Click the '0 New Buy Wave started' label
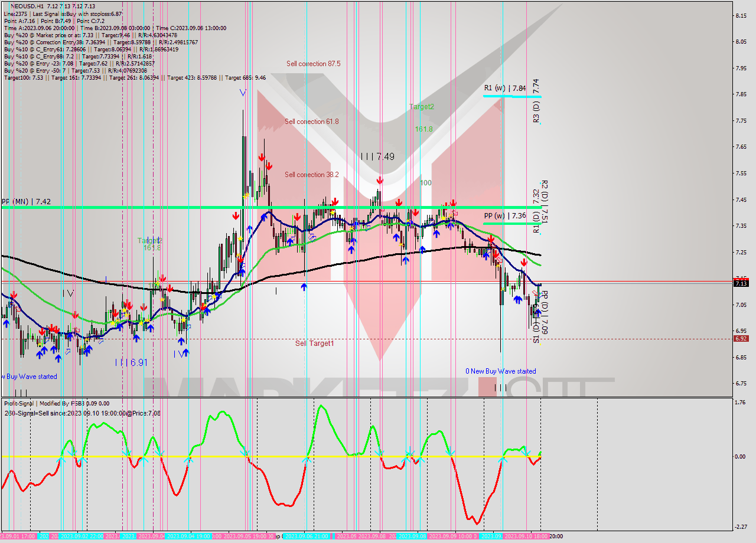Screen dimensions: 756x543 tap(501, 371)
